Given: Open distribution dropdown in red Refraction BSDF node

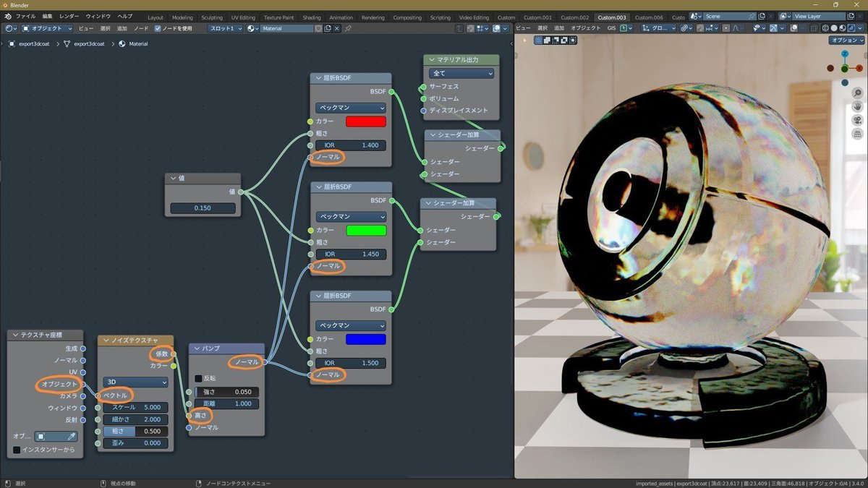Looking at the screenshot, I should (x=351, y=108).
